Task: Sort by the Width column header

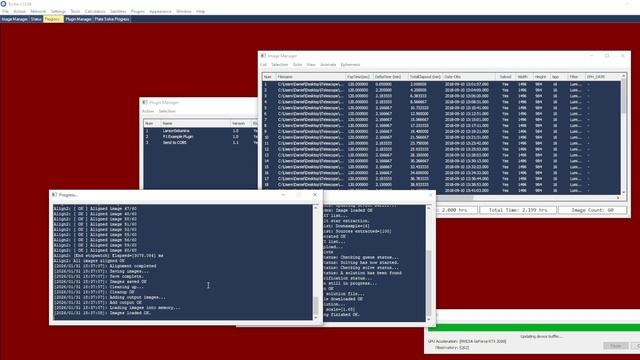Action: pyautogui.click(x=523, y=77)
